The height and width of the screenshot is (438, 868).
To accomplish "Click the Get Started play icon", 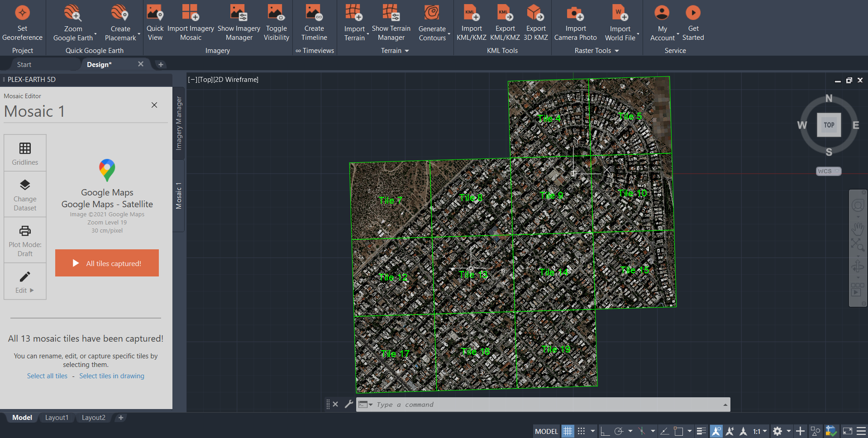I will (x=693, y=13).
